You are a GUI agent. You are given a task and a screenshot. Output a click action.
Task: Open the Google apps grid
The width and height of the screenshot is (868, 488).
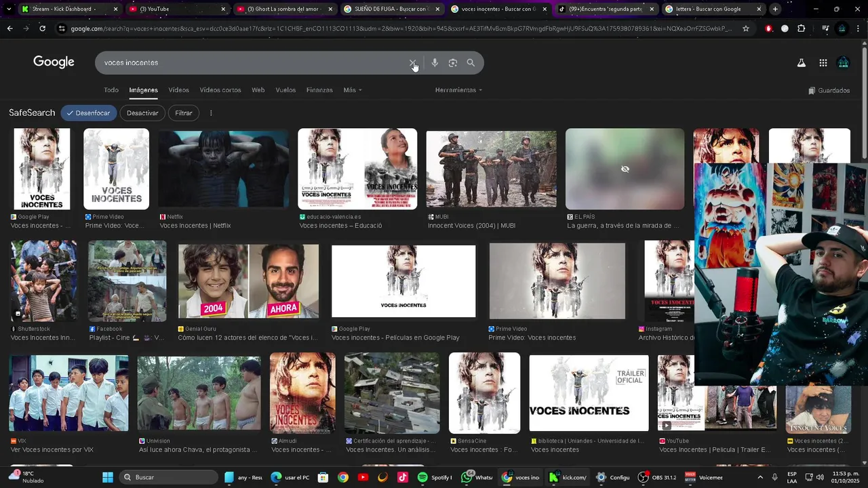pyautogui.click(x=823, y=63)
